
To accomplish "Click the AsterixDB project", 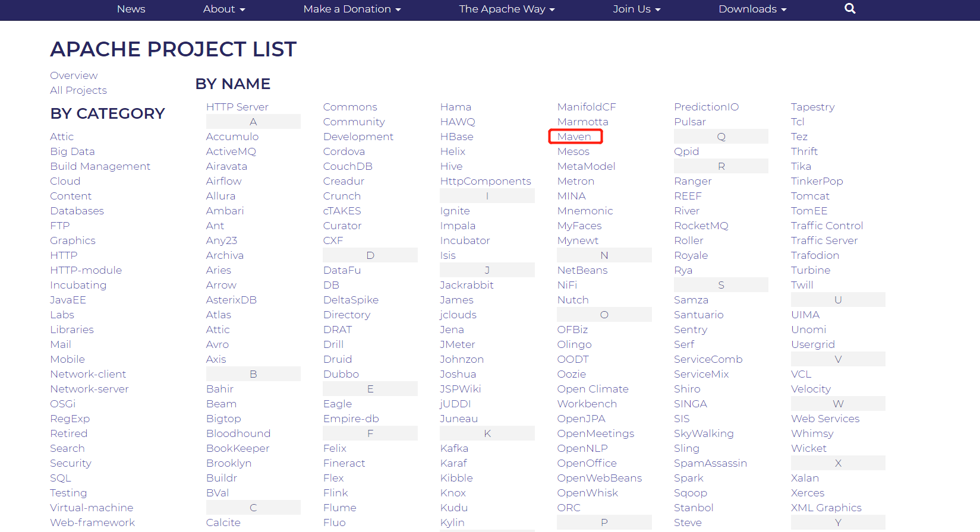I will [231, 300].
